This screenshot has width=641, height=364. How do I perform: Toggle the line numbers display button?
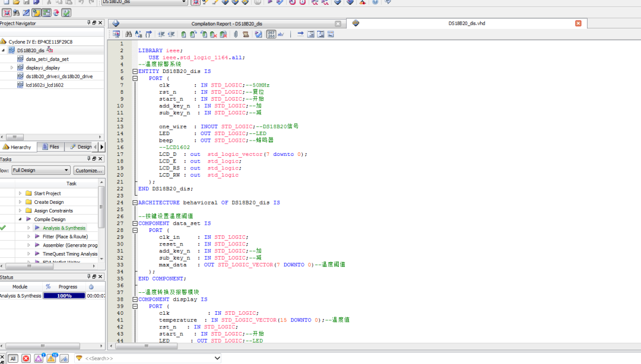(271, 34)
